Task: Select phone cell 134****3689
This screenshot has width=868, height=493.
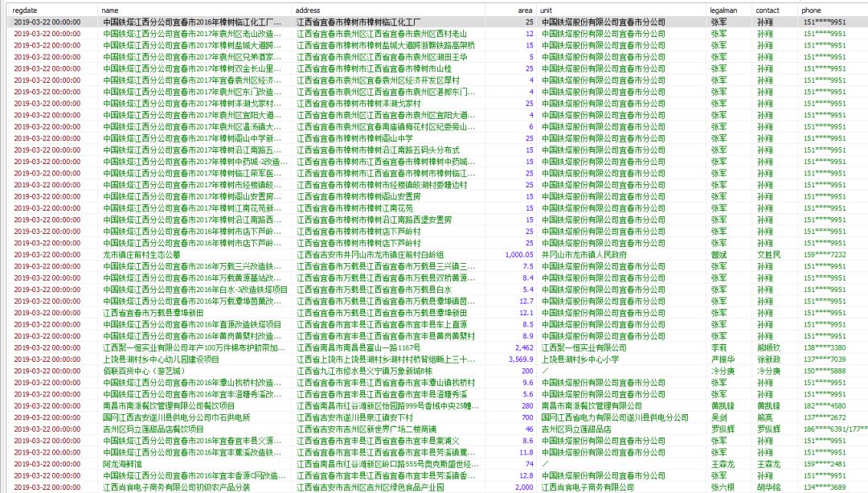Action: [x=825, y=487]
